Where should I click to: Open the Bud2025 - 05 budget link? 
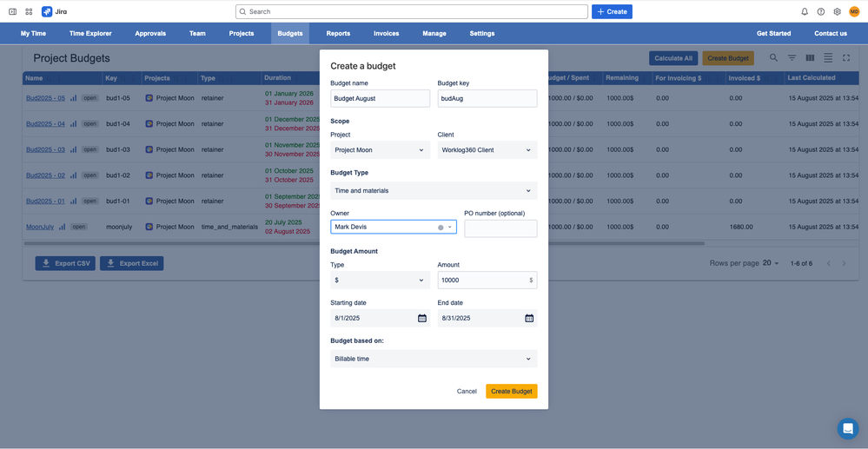click(x=45, y=98)
